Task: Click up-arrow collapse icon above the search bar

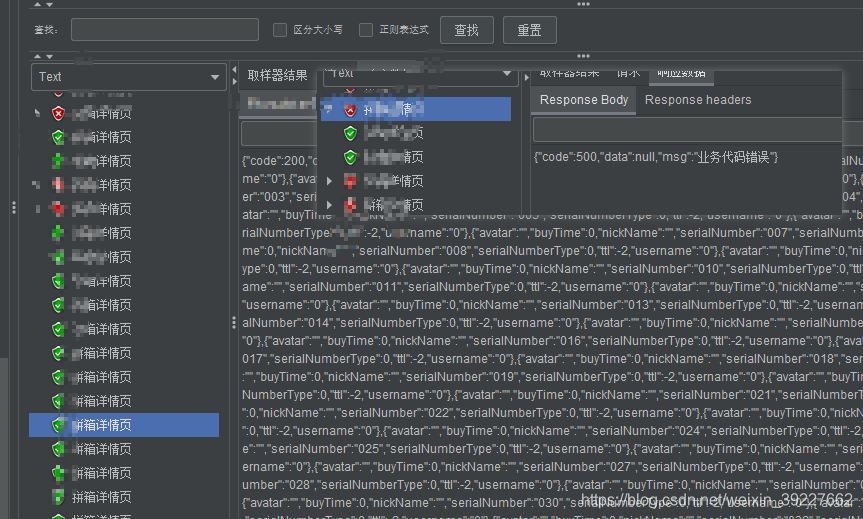Action: (x=37, y=4)
